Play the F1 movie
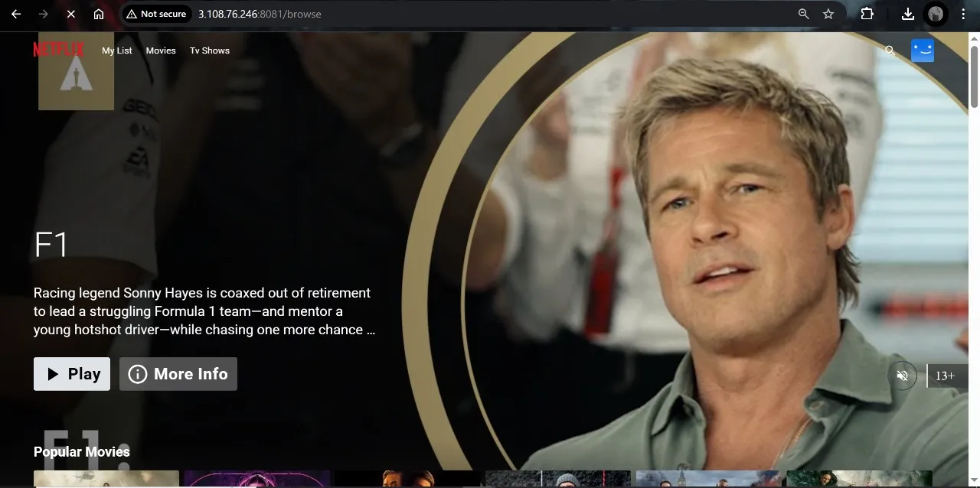The width and height of the screenshot is (980, 488). click(72, 374)
